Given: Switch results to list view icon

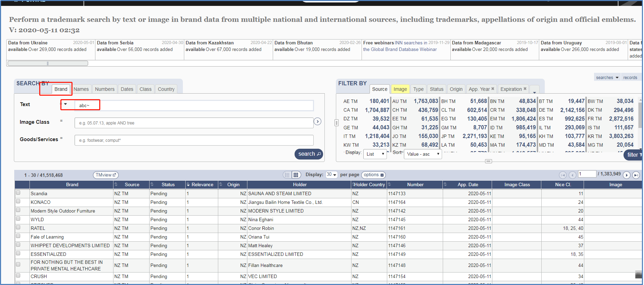Looking at the screenshot, I should (x=287, y=175).
